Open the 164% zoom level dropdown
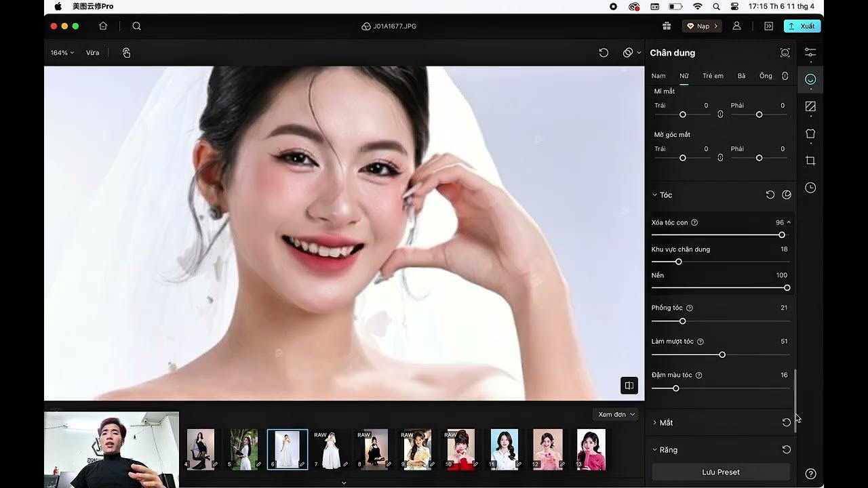The width and height of the screenshot is (868, 488). (x=62, y=53)
